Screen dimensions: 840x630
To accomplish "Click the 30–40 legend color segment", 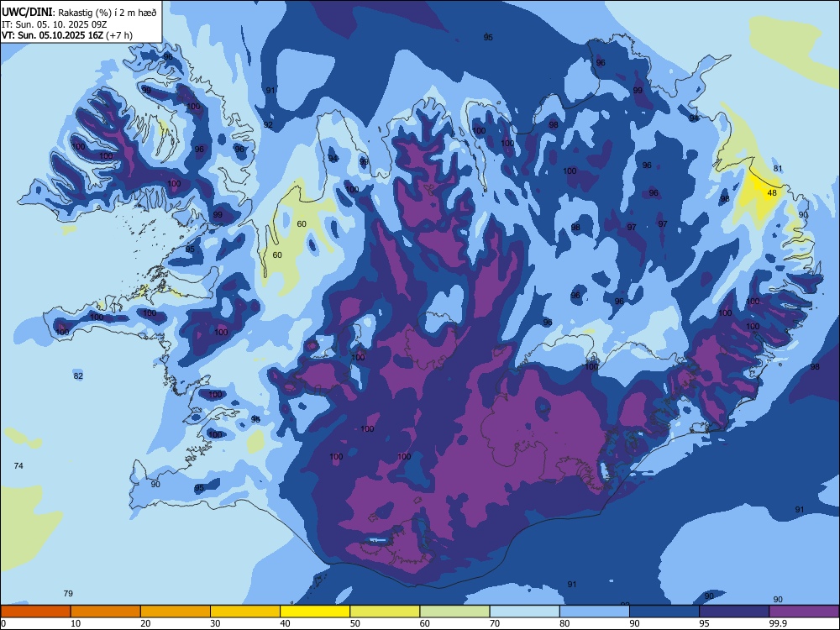I will 245,612.
